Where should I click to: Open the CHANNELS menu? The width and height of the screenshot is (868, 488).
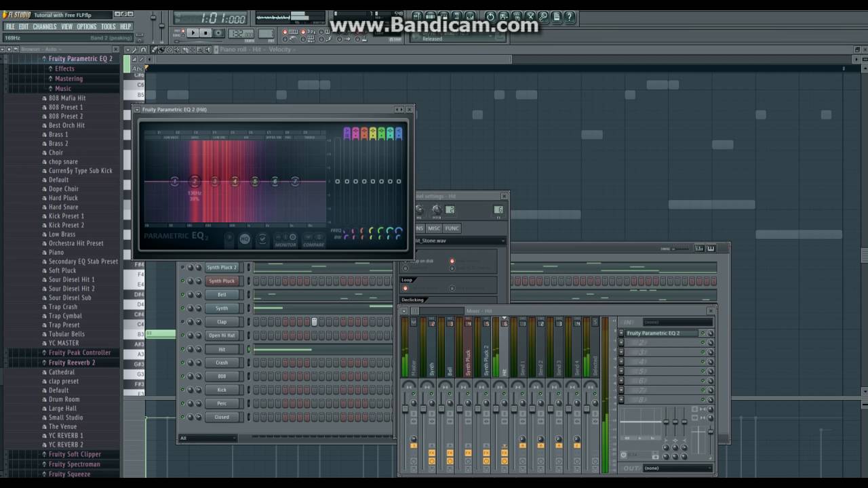pyautogui.click(x=45, y=26)
